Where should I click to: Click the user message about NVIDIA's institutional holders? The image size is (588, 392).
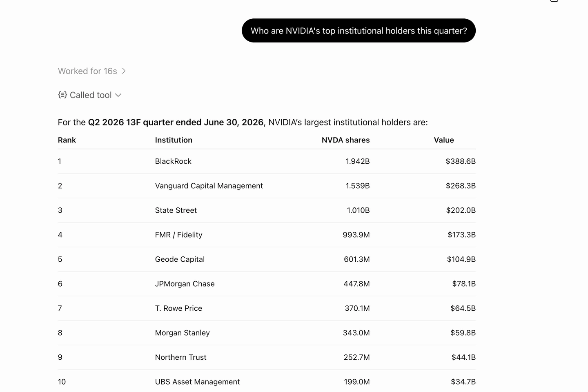(359, 31)
